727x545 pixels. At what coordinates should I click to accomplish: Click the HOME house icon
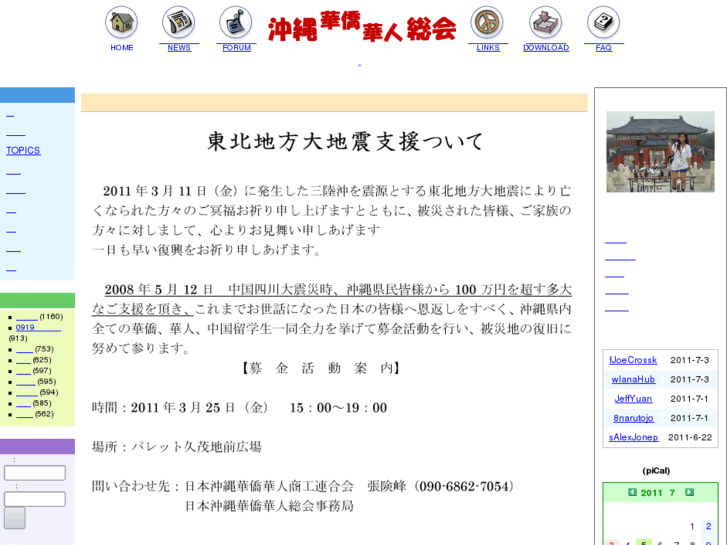click(121, 22)
